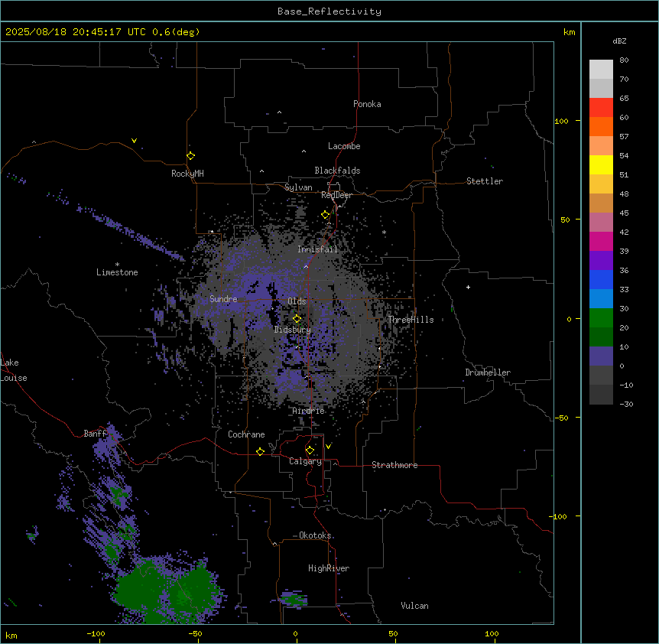Click the dBZ legend heading
The width and height of the screenshot is (659, 644).
[x=619, y=41]
